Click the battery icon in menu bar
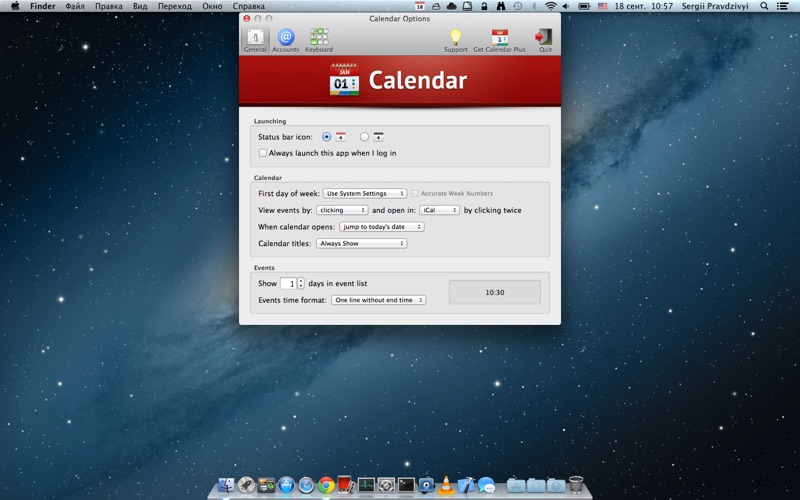 pos(584,6)
